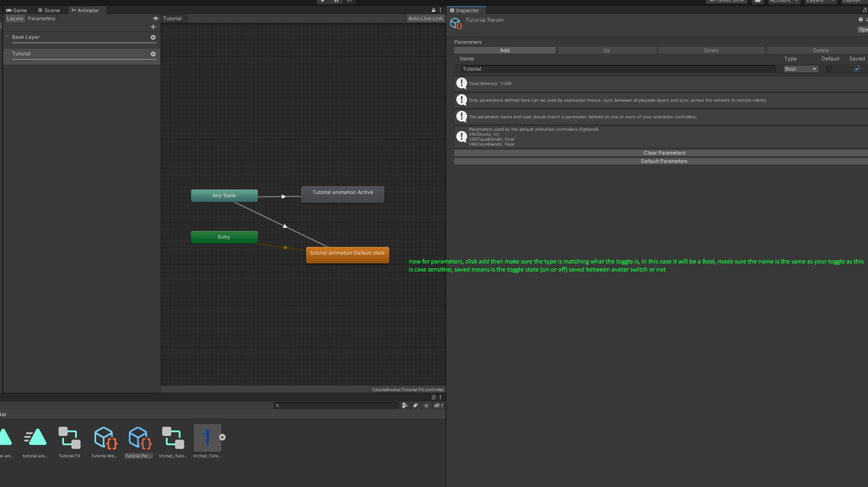Click the Clear Parameters button
Screen dimensions: 868x487
point(664,153)
